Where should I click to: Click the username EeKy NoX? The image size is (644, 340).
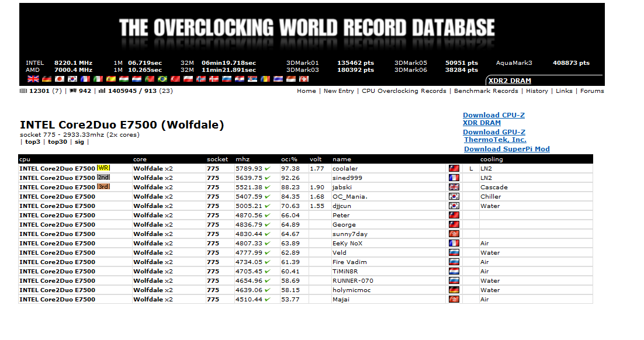point(348,243)
